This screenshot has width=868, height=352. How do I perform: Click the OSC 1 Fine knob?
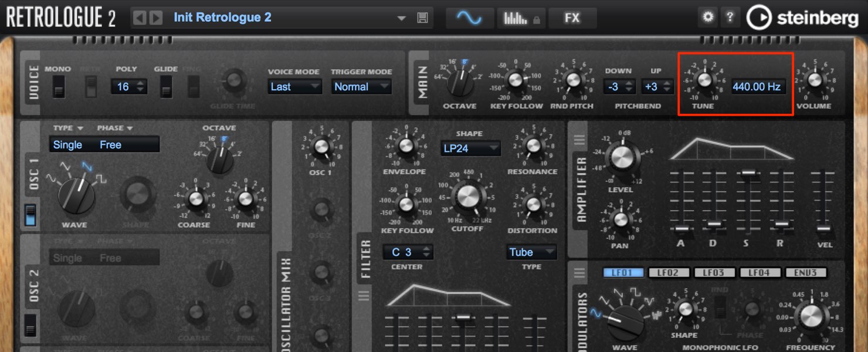246,199
